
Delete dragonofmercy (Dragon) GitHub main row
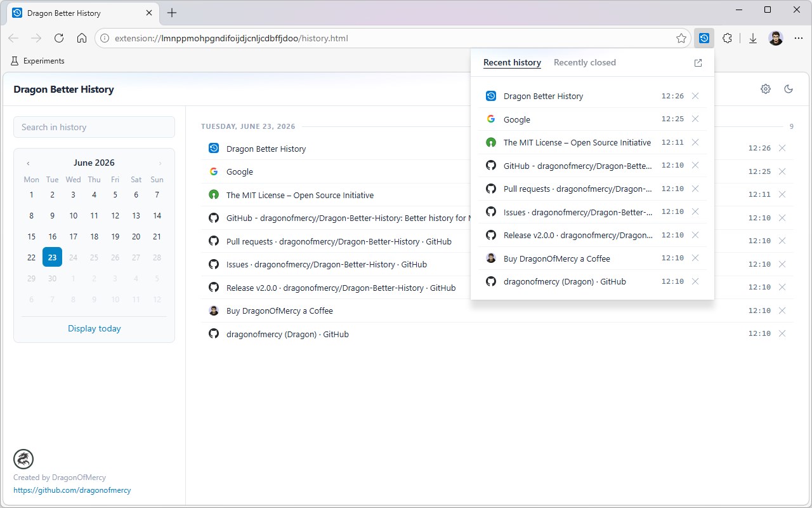782,333
